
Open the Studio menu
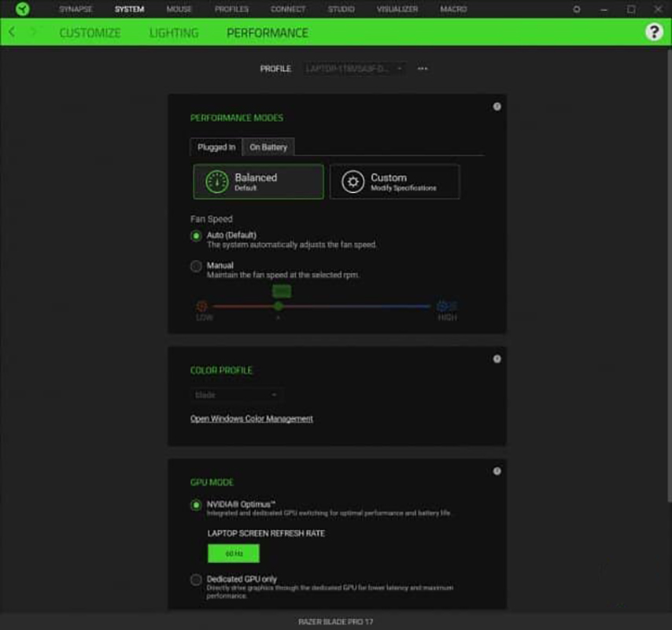click(x=342, y=9)
